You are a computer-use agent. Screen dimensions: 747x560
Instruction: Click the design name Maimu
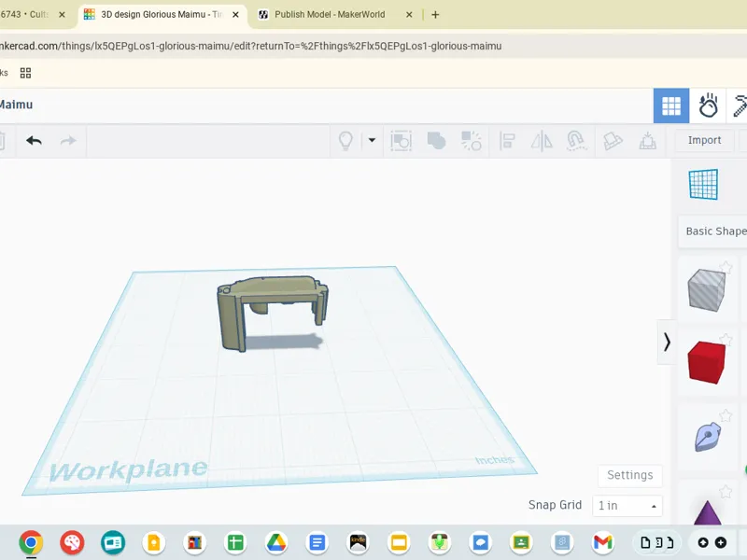coord(16,105)
